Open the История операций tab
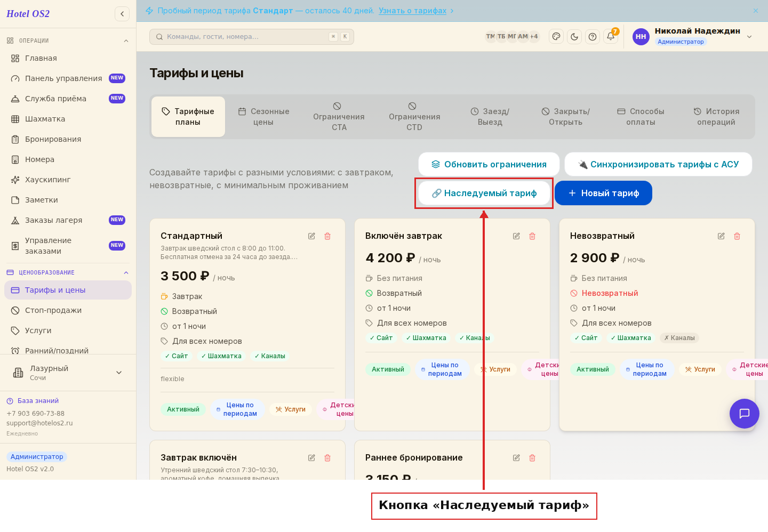The width and height of the screenshot is (768, 532). [x=716, y=117]
